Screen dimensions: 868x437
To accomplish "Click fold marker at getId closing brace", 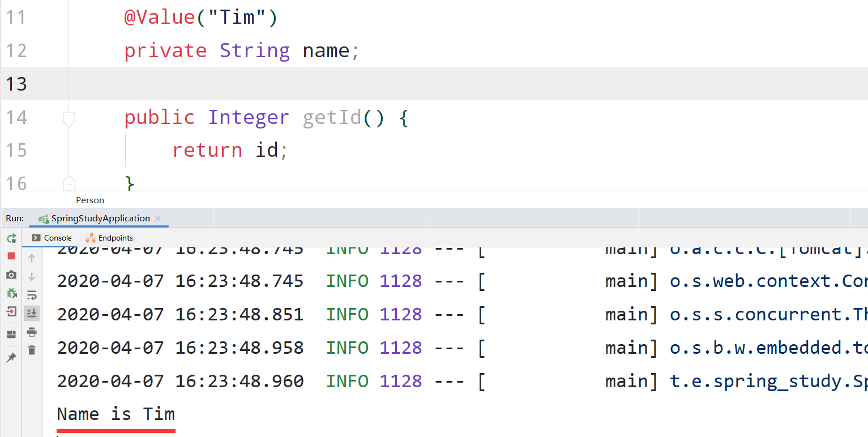I will (69, 183).
